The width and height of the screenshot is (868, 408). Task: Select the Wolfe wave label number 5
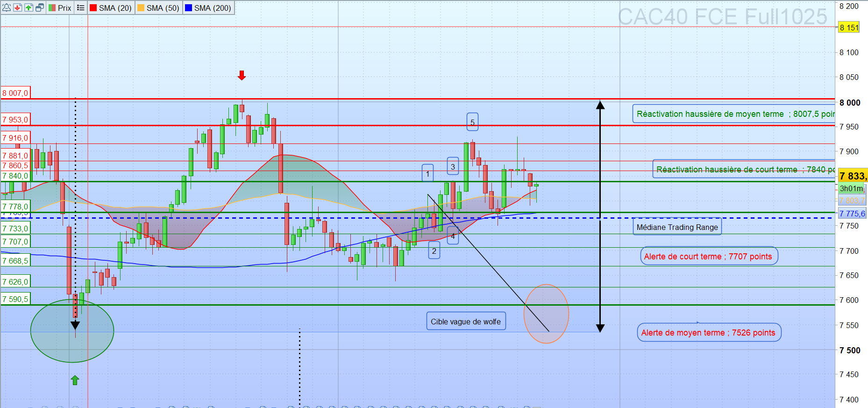[472, 122]
